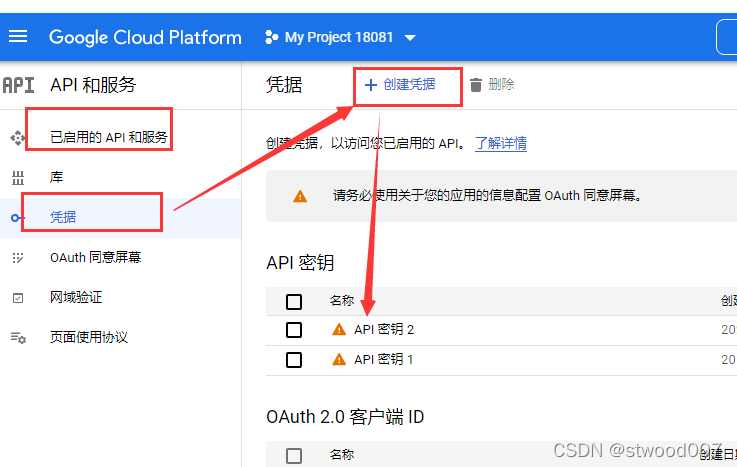Image resolution: width=737 pixels, height=467 pixels.
Task: Click the enabled APIs diamond icon in sidebar
Action: pos(18,138)
